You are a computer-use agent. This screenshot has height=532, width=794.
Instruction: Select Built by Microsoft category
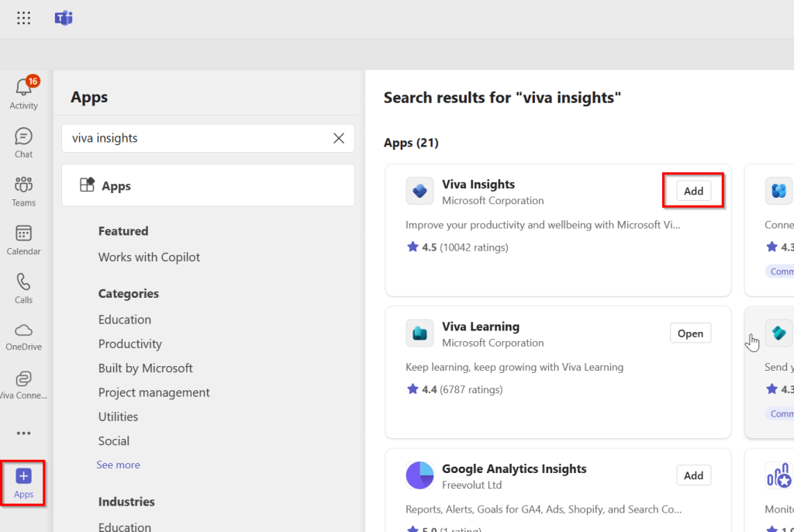[x=145, y=368]
